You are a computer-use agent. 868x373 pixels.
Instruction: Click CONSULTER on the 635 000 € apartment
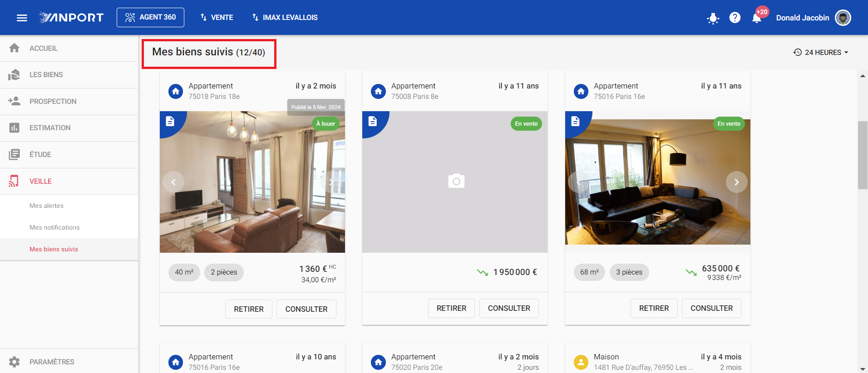click(x=711, y=308)
